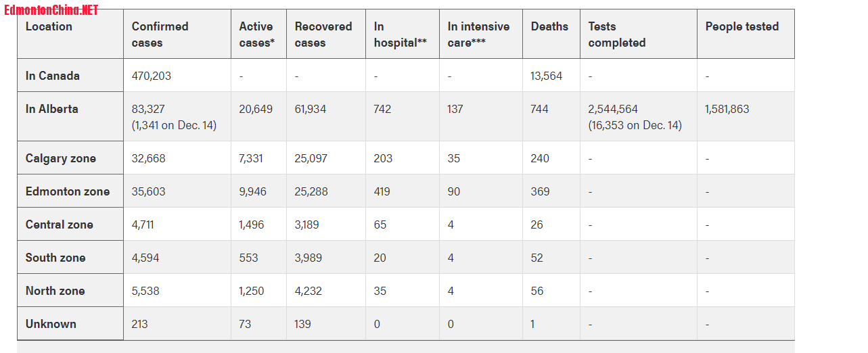Click the Location column header
Image resolution: width=868 pixels, height=353 pixels.
[x=49, y=26]
